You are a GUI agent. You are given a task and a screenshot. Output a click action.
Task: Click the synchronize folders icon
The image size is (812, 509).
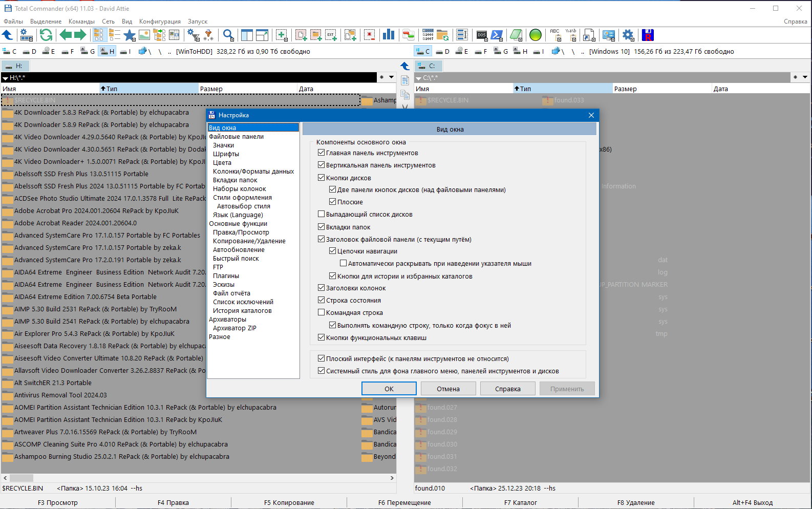tap(442, 35)
